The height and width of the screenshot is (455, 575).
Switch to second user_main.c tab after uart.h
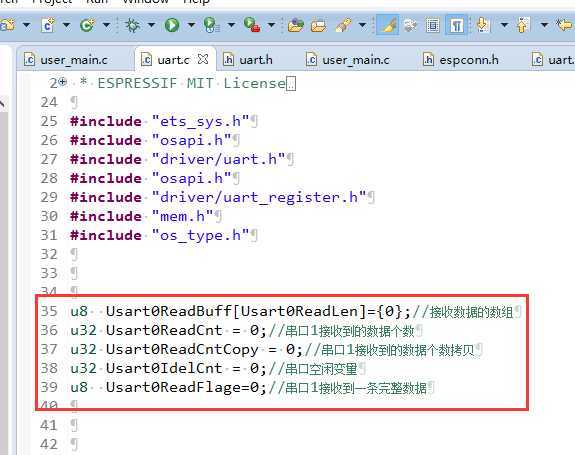pyautogui.click(x=348, y=59)
